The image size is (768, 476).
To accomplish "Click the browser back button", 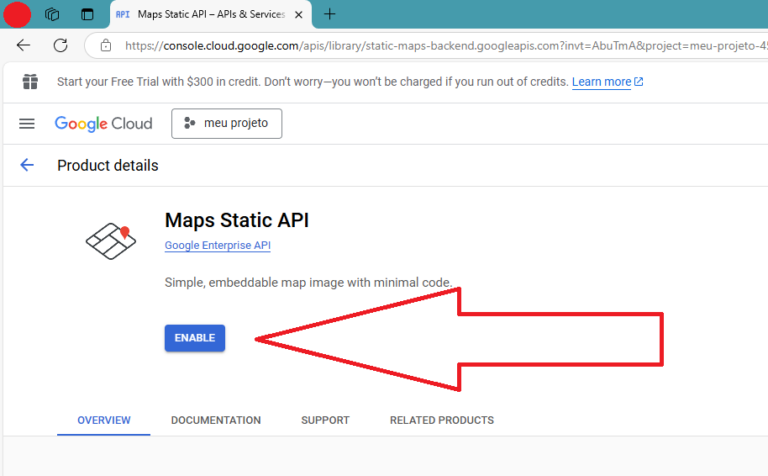I will click(x=23, y=45).
